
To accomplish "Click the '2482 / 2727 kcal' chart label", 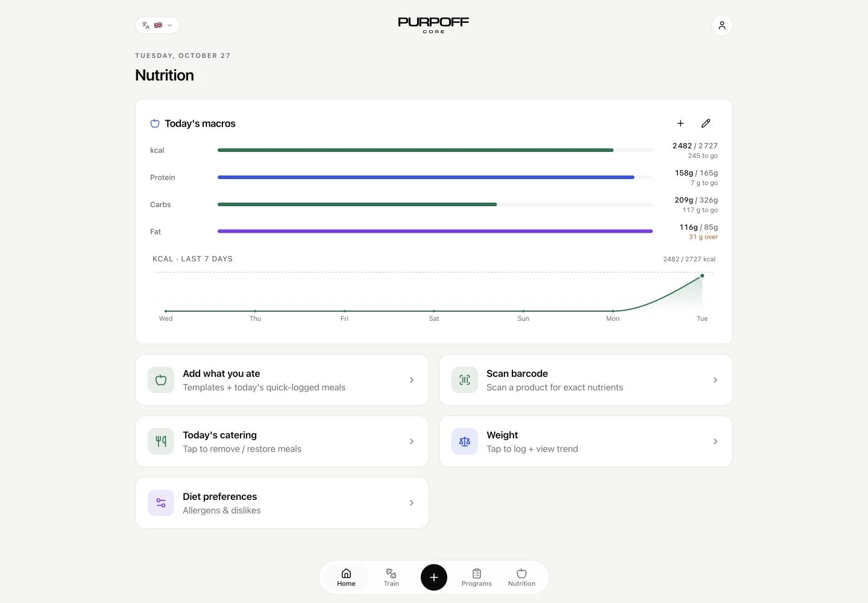I will (x=689, y=259).
